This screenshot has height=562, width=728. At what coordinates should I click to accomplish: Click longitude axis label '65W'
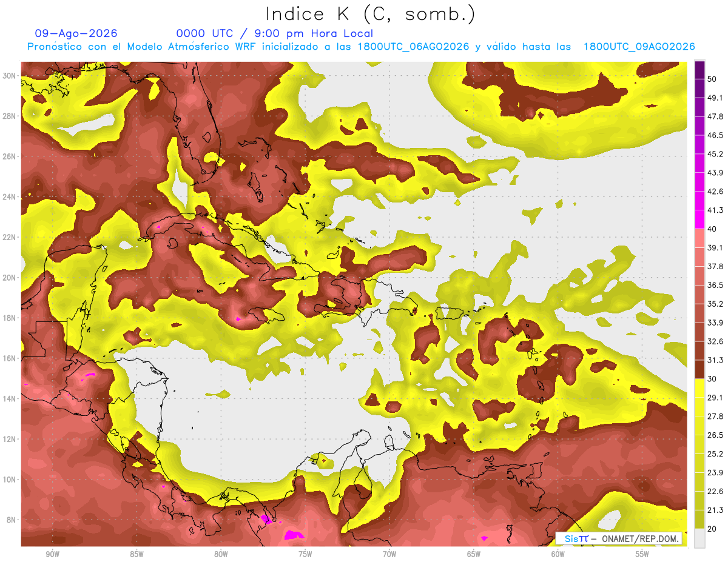click(474, 554)
